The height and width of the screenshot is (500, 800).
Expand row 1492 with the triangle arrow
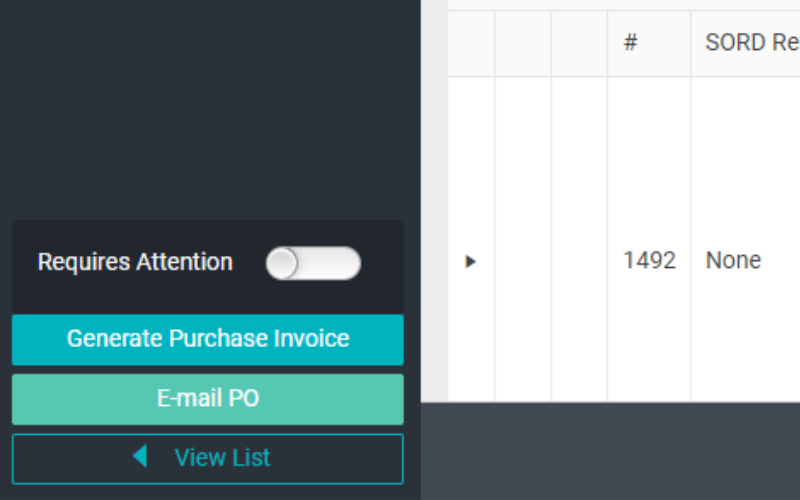point(470,262)
